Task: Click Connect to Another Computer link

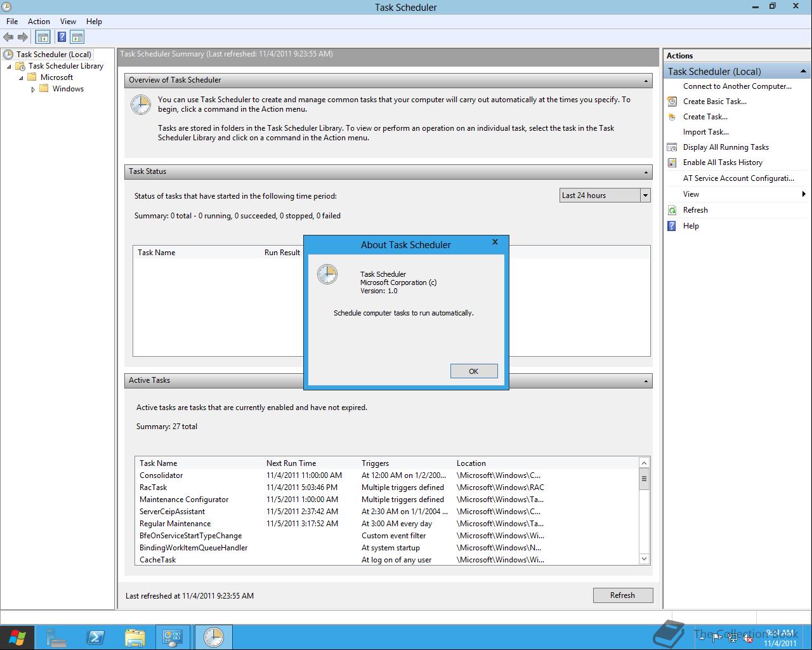Action: tap(737, 86)
